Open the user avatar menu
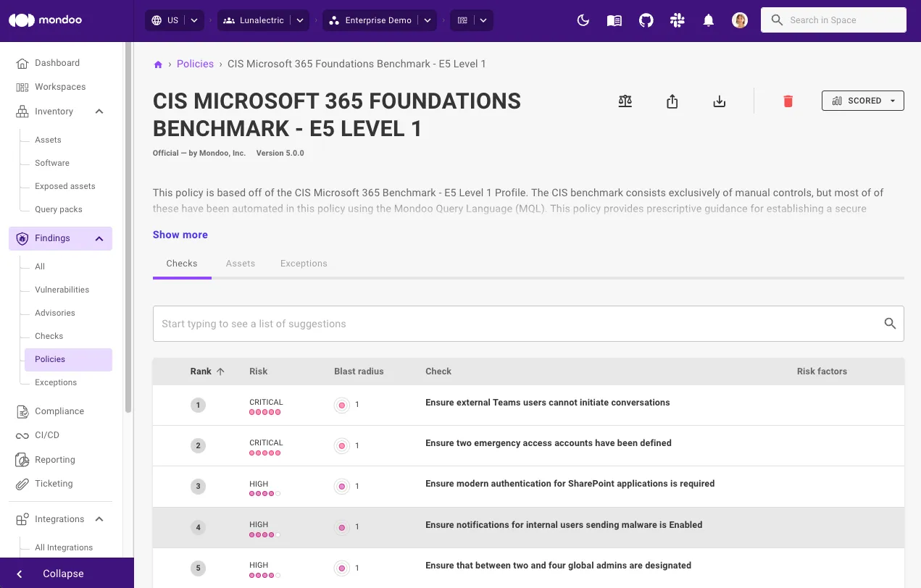921x588 pixels. [x=740, y=20]
